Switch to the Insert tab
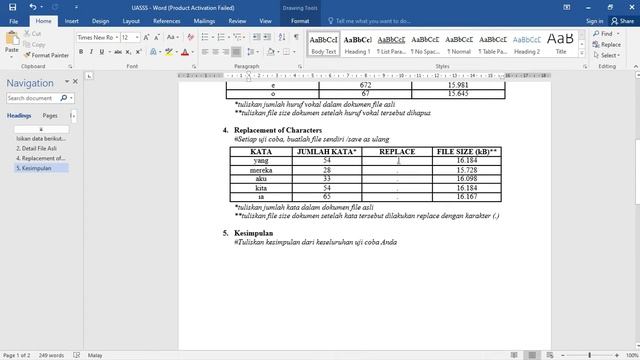The height and width of the screenshot is (360, 640). [x=71, y=21]
